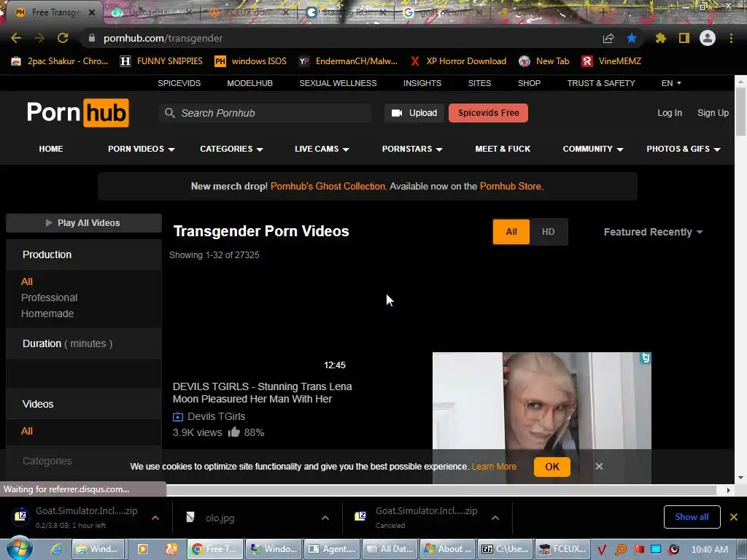Dismiss cookie notice with the X

[599, 466]
